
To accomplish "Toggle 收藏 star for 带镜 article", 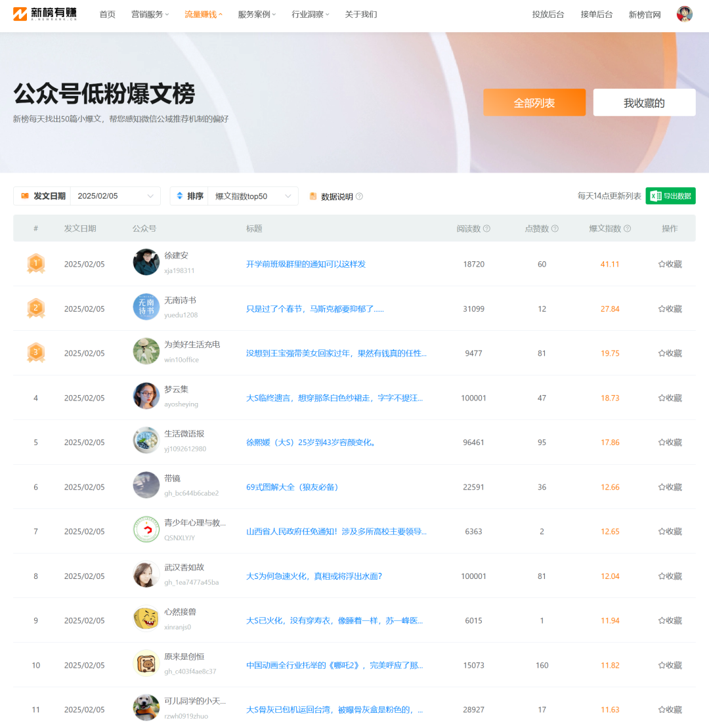I will 670,487.
